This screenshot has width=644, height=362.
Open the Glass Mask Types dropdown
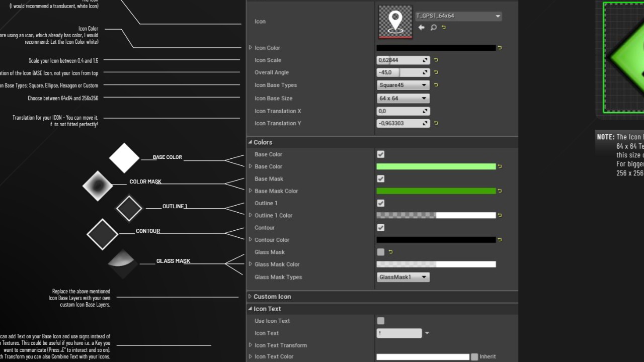[x=403, y=277]
